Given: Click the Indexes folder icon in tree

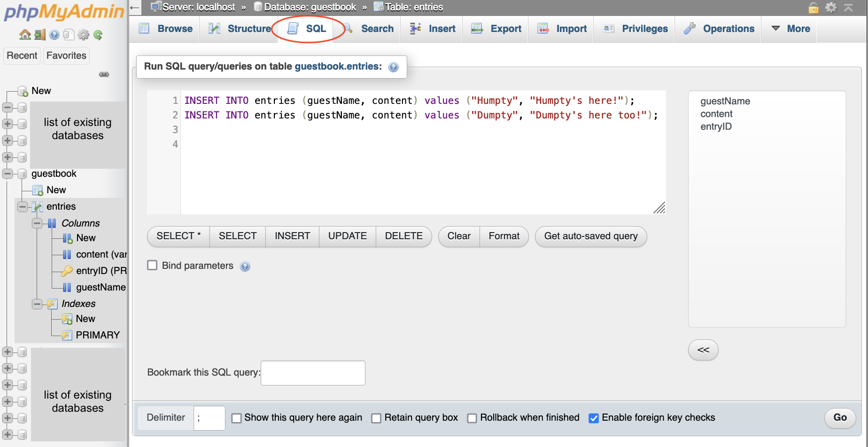Looking at the screenshot, I should pyautogui.click(x=52, y=304).
